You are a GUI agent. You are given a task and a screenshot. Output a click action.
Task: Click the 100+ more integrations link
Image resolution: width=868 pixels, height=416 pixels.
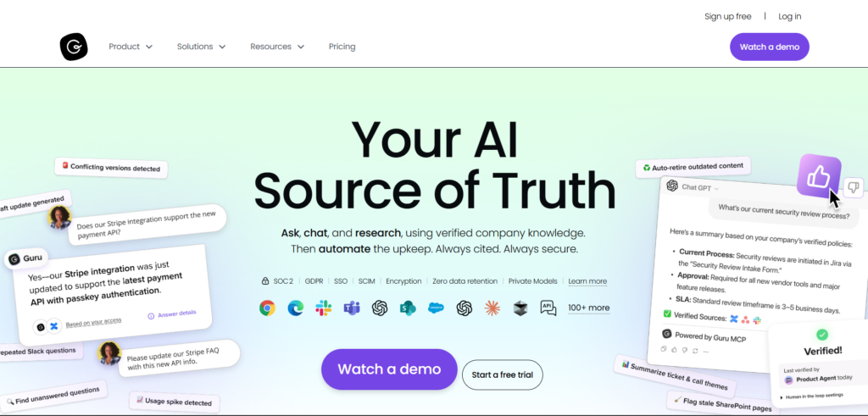[588, 308]
